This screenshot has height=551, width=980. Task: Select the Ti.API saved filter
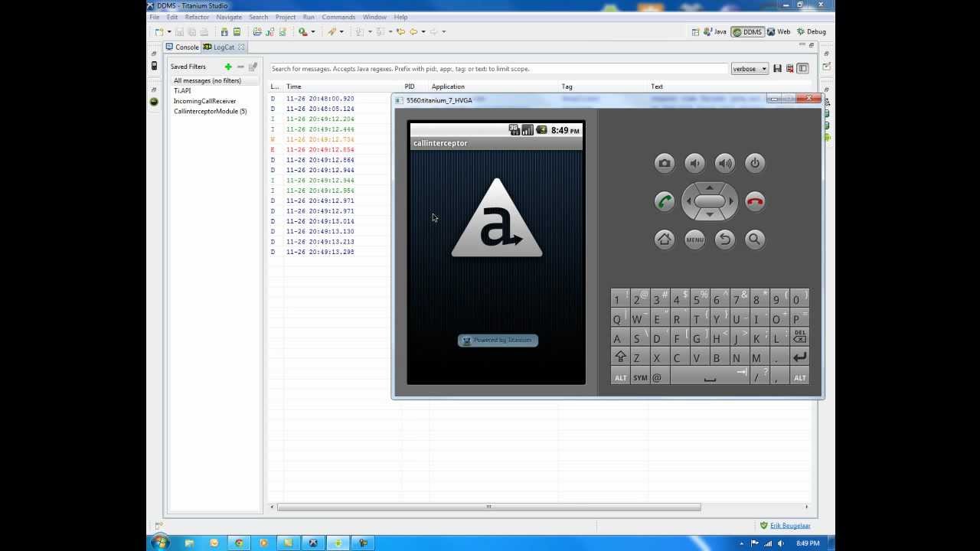pos(182,90)
